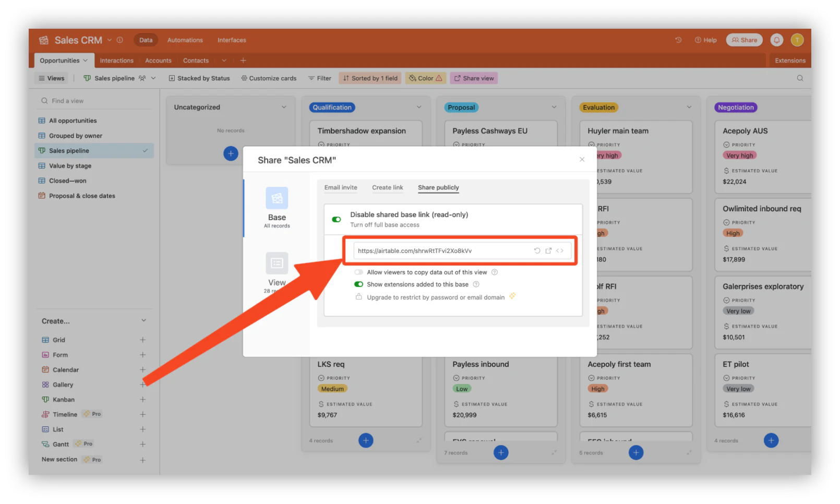Click the Filter button
840x504 pixels.
point(319,78)
